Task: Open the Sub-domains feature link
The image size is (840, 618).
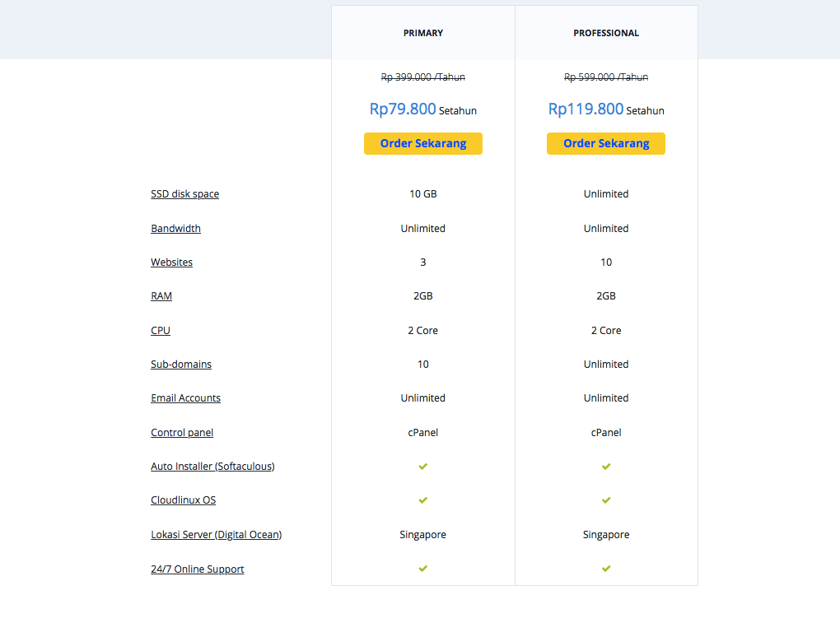Action: point(181,365)
